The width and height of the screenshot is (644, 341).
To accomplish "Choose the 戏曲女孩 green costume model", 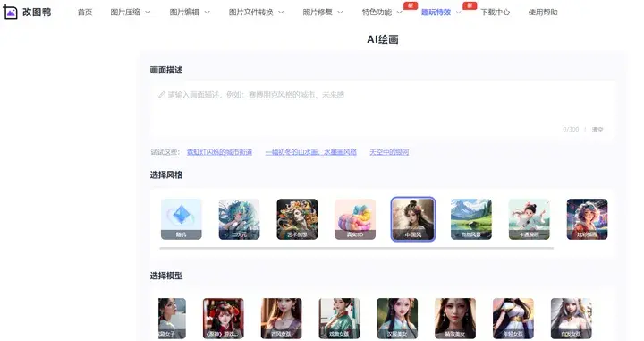I will [x=339, y=319].
